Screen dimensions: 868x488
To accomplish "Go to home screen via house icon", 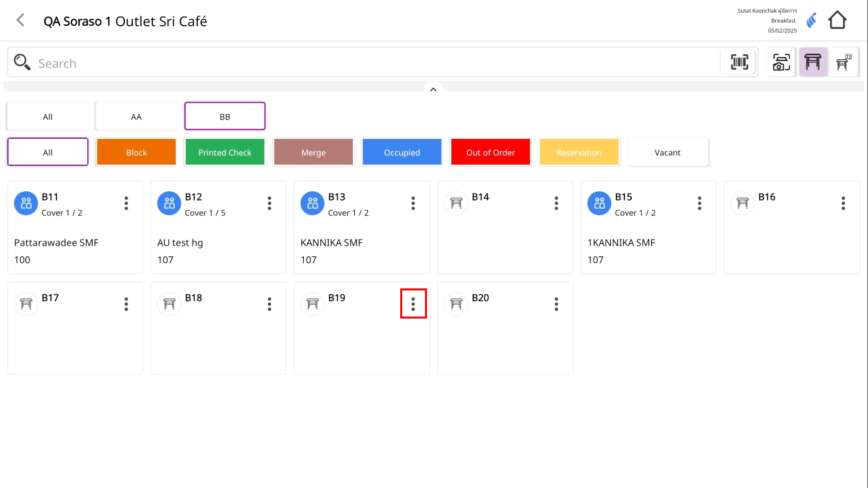I will (837, 20).
